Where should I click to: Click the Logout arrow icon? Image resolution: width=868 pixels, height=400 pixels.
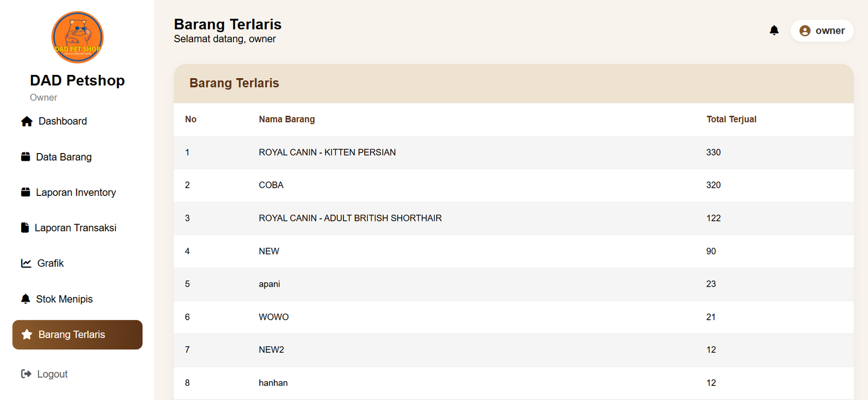click(x=26, y=374)
